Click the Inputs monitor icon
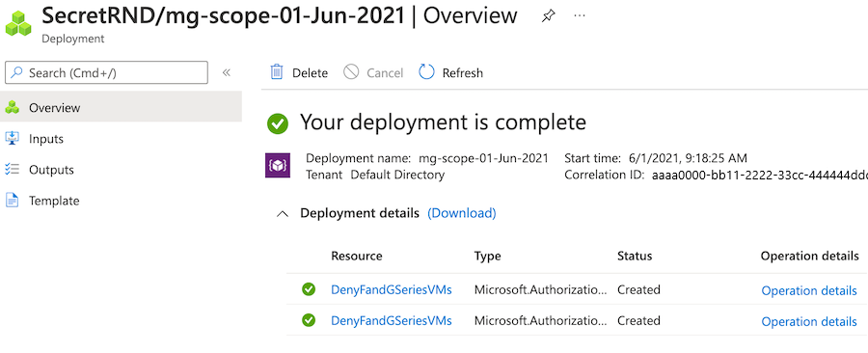The width and height of the screenshot is (868, 353). pos(13,138)
